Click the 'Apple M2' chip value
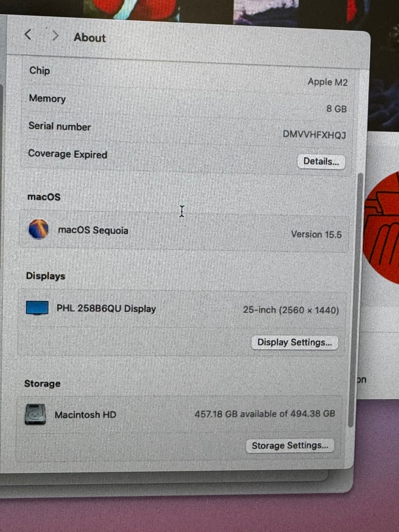399x532 pixels. (327, 82)
